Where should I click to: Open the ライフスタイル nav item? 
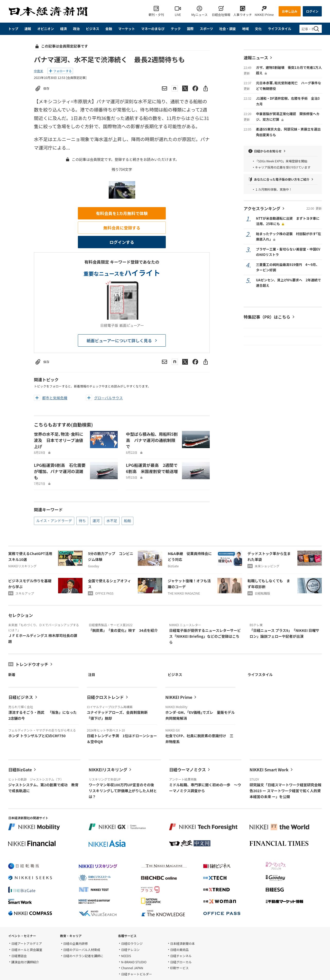tap(279, 29)
